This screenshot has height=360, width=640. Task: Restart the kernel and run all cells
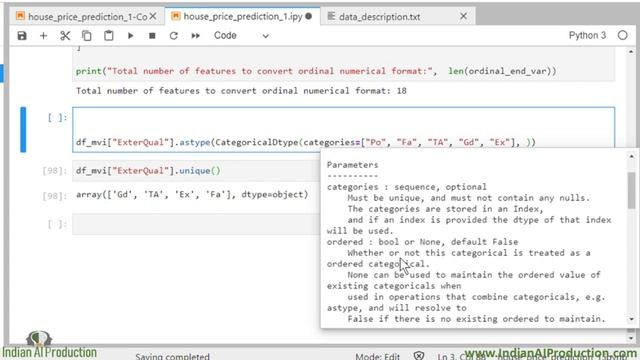click(196, 36)
